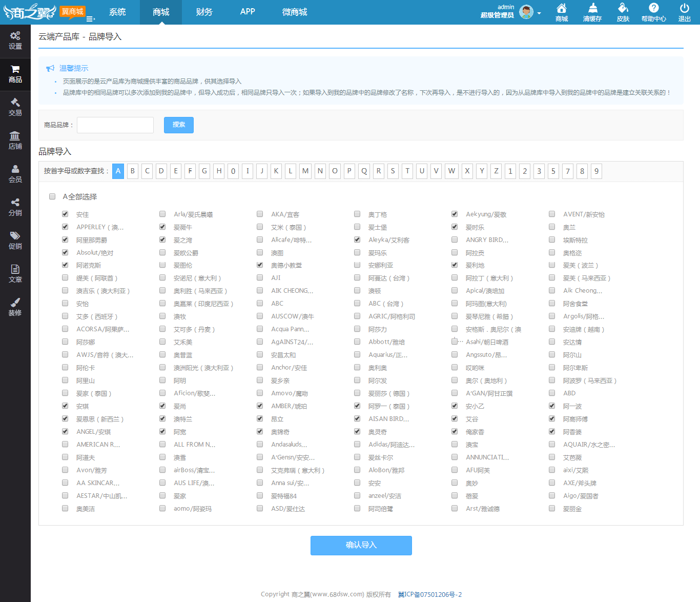Filter brands by letter M

(x=305, y=171)
